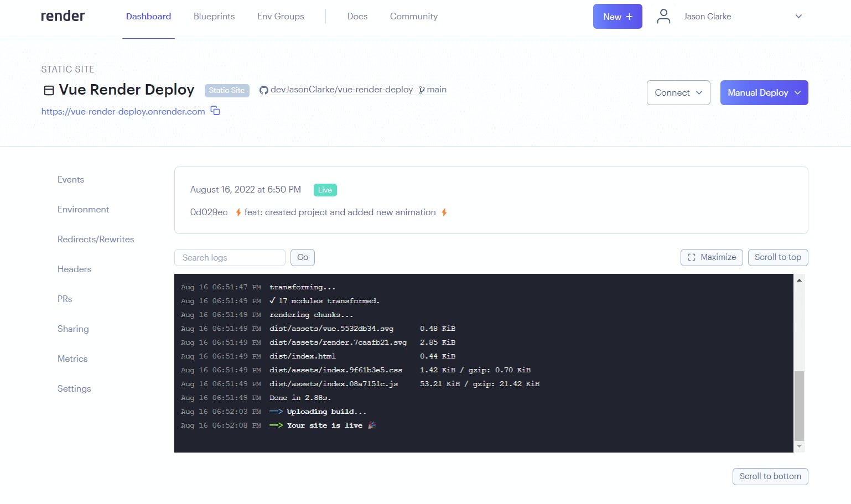Open the site Settings
Viewport: 851px width, 504px height.
pos(74,389)
